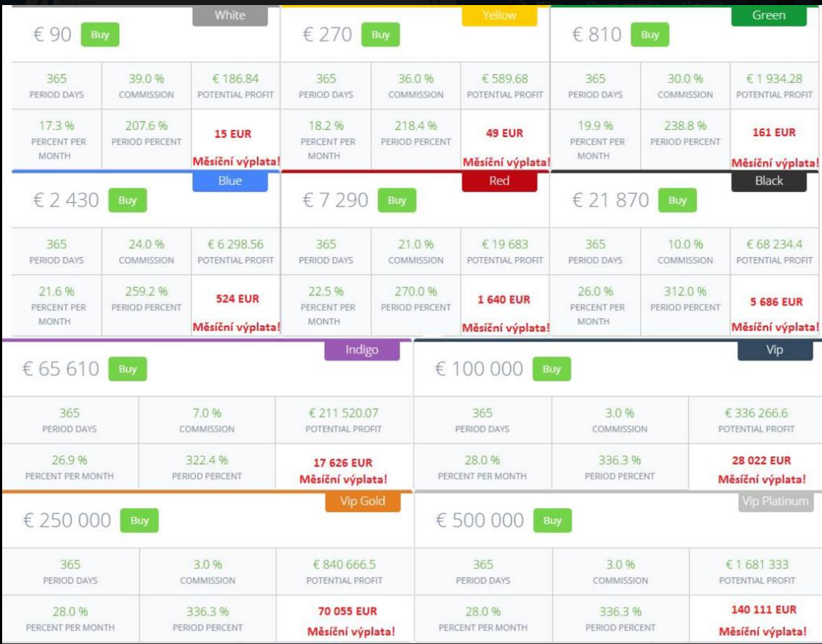This screenshot has height=644, width=822.
Task: Buy the €90 White plan
Action: coord(100,35)
